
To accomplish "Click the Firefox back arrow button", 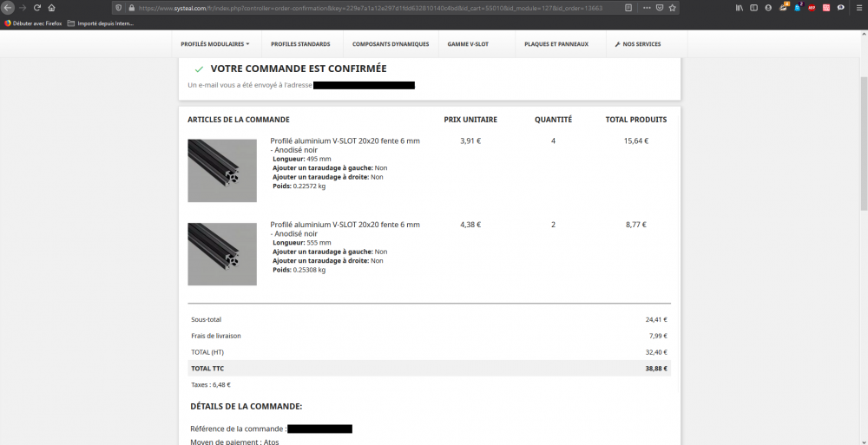I will 7,8.
